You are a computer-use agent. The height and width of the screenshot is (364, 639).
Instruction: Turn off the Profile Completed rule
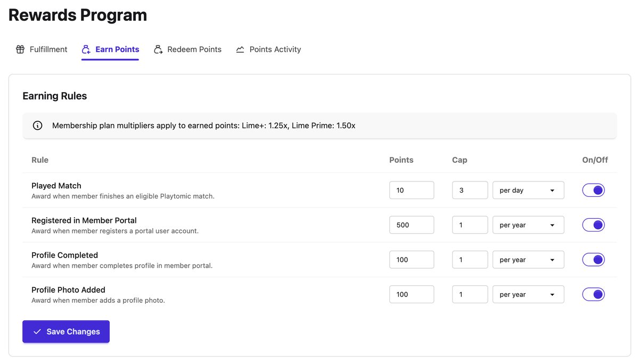[x=593, y=259]
